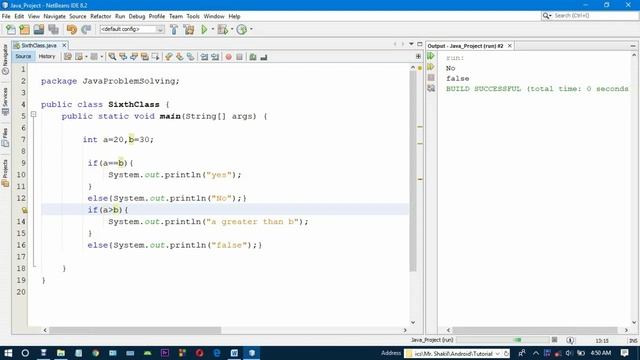Open the Navigate menu

click(55, 16)
